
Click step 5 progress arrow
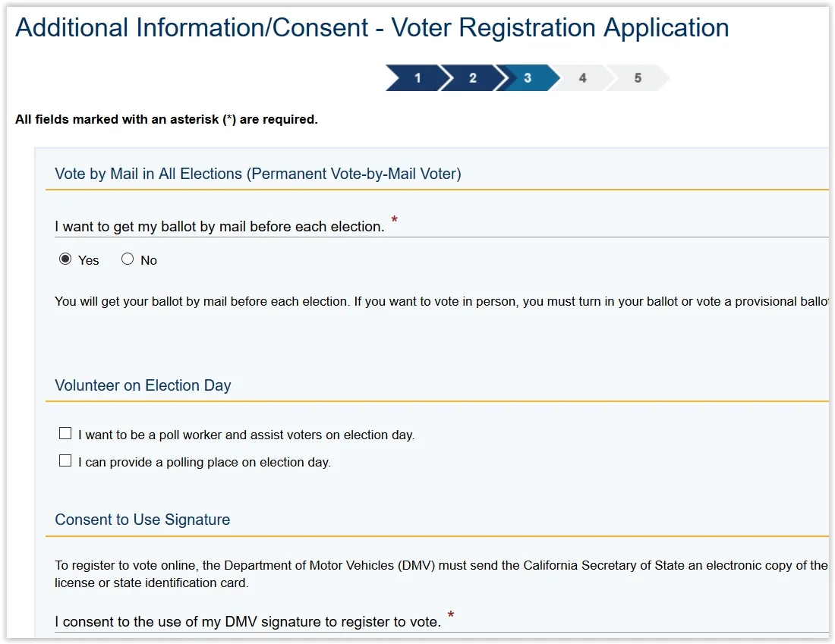638,78
